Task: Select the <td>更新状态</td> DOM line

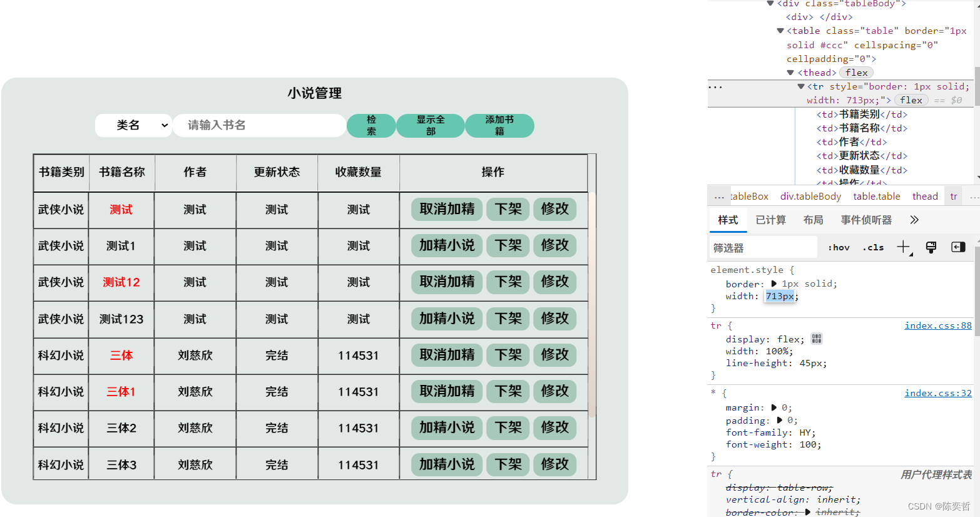Action: click(862, 156)
